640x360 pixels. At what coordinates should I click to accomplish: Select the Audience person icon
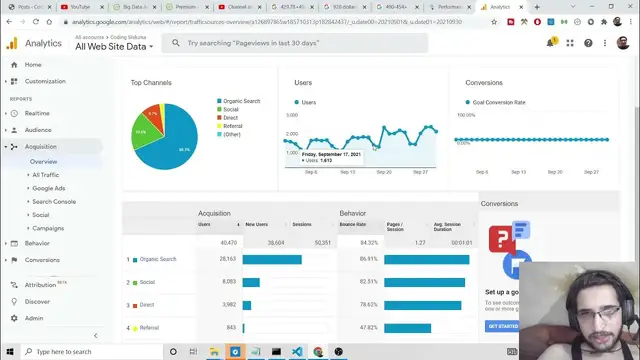14,130
